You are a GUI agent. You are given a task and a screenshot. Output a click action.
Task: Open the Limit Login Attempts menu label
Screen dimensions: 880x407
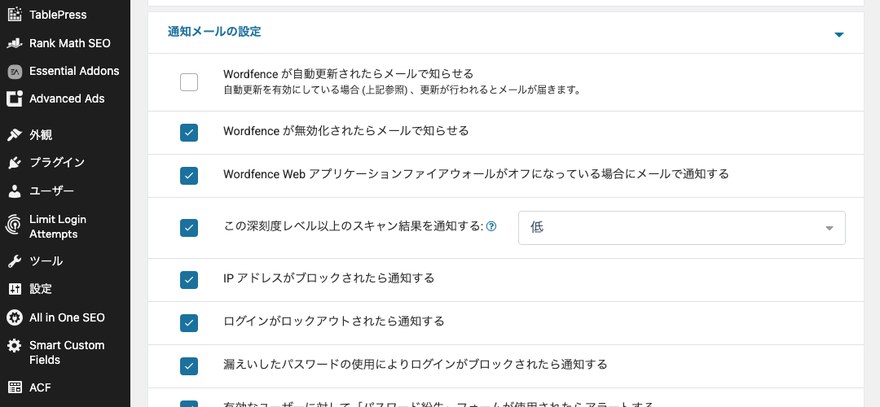pos(58,227)
